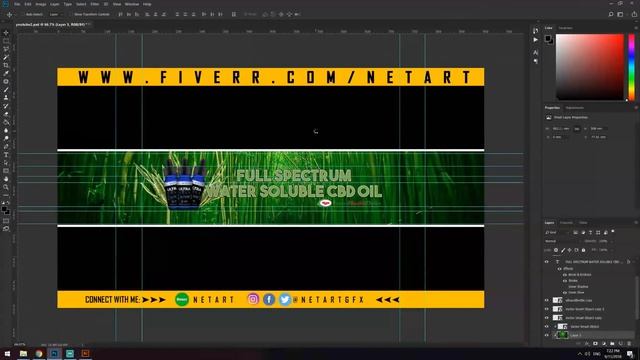Screen dimensions: 640x360
Task: Click Photoshop icon in the taskbar
Action: pyautogui.click(x=54, y=353)
